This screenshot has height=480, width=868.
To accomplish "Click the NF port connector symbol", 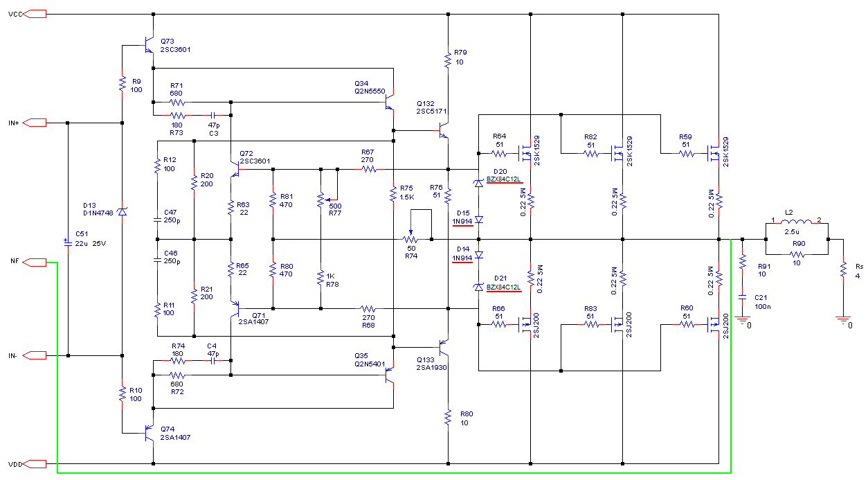I will point(35,262).
